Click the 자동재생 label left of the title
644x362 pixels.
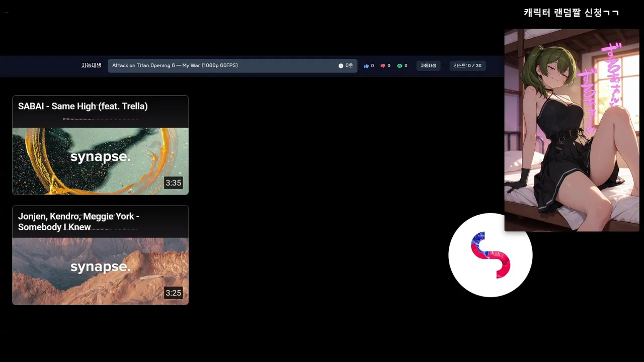91,66
